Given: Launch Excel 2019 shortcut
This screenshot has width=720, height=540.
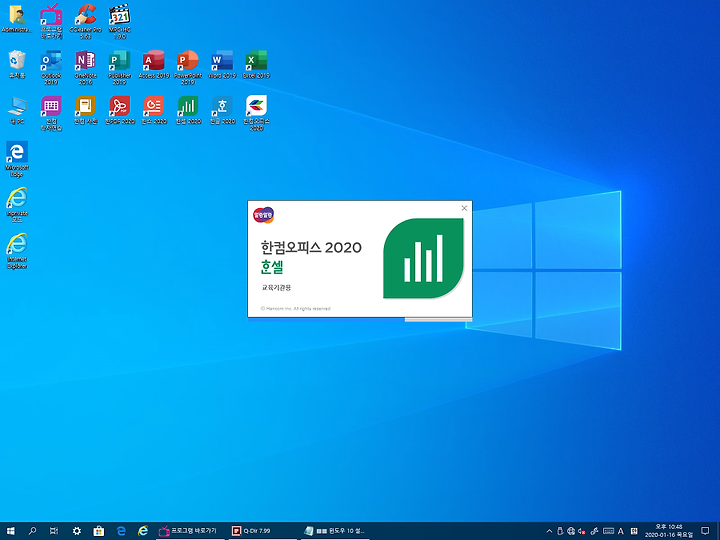Looking at the screenshot, I should tap(256, 64).
